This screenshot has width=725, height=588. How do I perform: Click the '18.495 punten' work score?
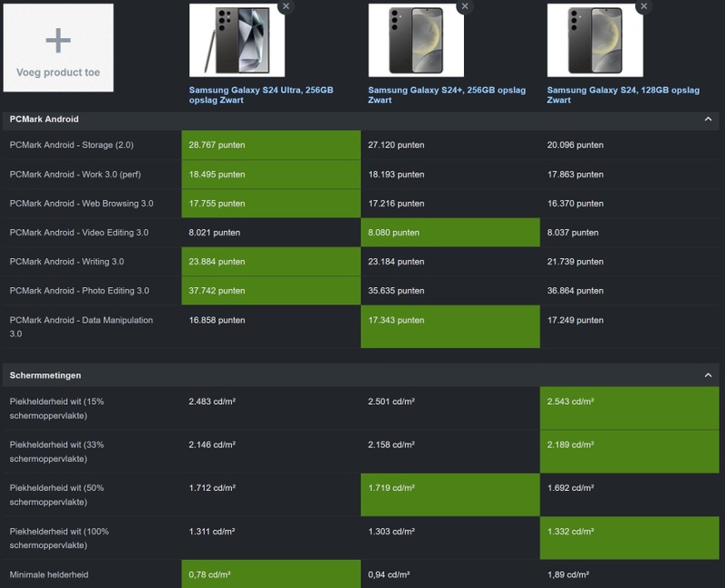pos(217,174)
